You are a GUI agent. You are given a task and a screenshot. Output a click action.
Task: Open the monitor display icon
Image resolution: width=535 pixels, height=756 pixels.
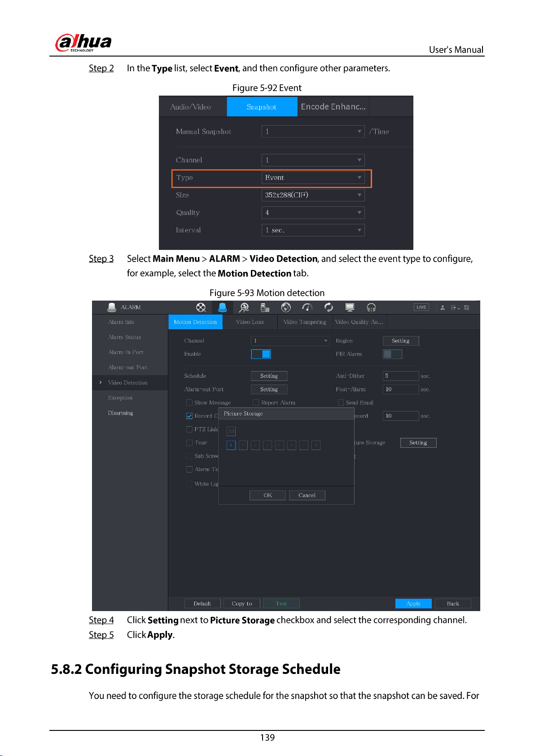[350, 307]
